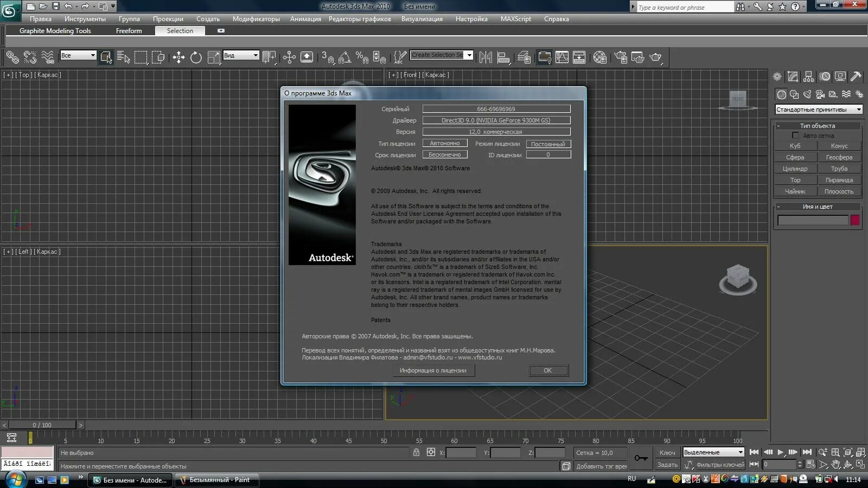Click OK in the About dialog
The height and width of the screenshot is (488, 868).
click(548, 370)
